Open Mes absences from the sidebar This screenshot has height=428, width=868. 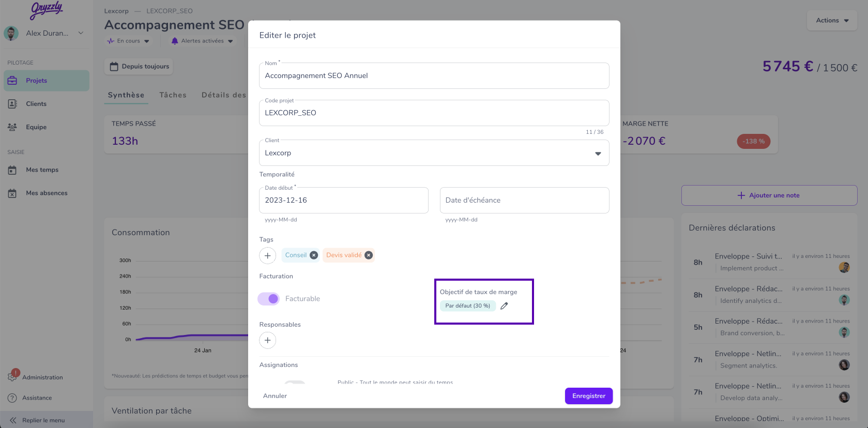47,193
